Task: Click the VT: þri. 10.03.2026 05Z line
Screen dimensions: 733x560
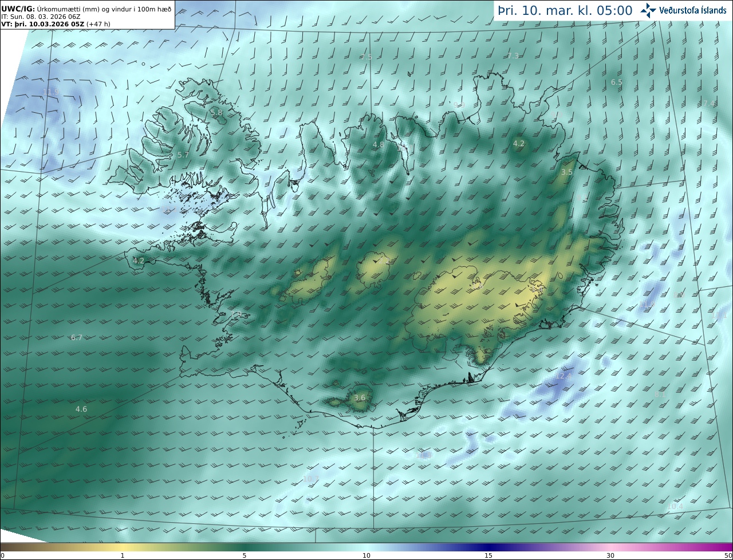Action: pos(56,24)
